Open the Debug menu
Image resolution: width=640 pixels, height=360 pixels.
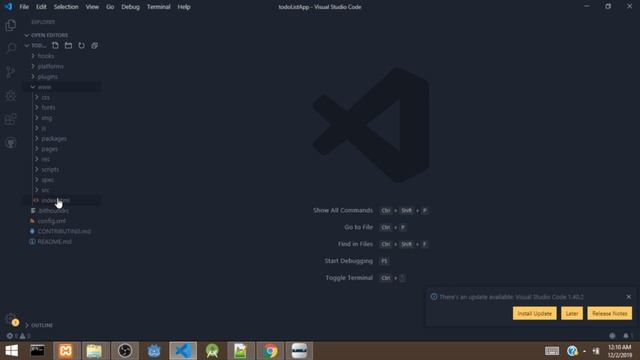tap(130, 7)
